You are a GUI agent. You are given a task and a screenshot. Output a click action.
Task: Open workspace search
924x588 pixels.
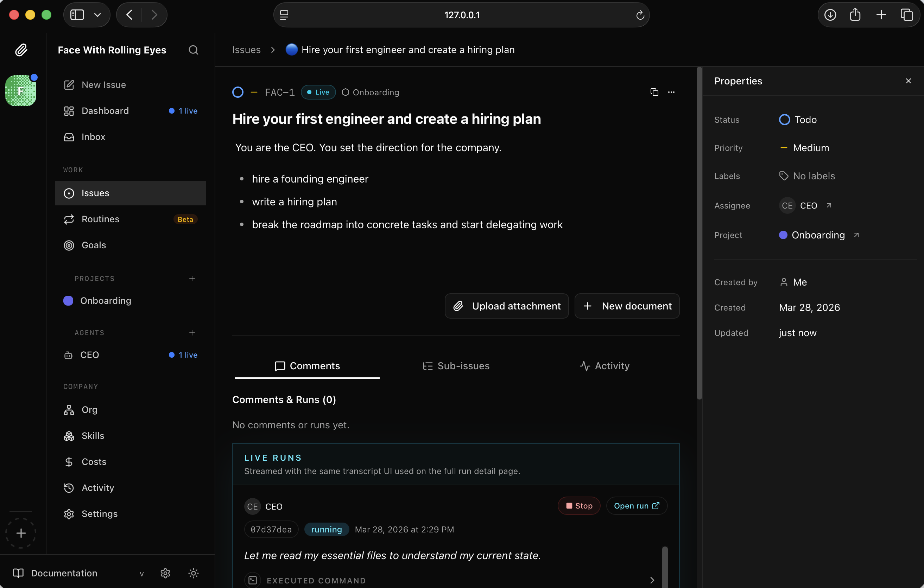coord(194,50)
